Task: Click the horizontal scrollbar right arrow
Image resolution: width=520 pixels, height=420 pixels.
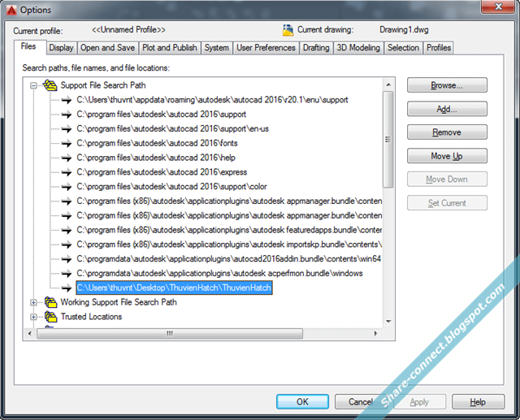Action: (375, 333)
